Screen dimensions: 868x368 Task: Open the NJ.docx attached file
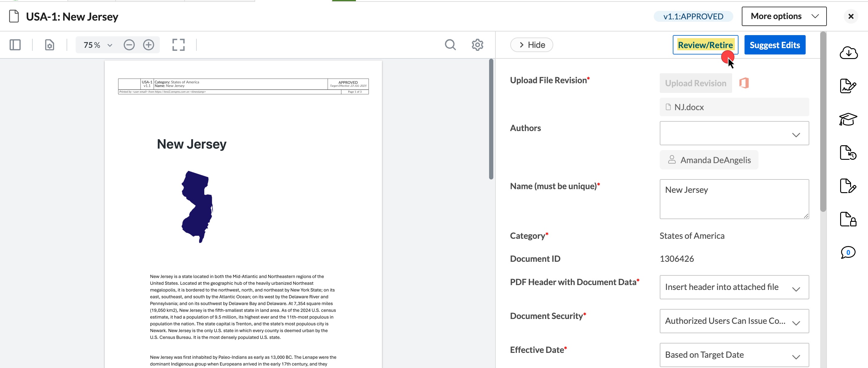[734, 107]
